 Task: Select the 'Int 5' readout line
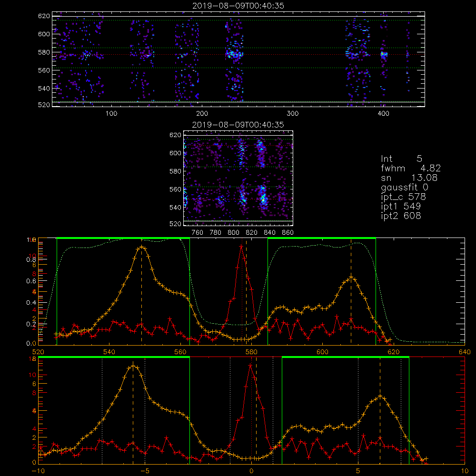coord(401,159)
